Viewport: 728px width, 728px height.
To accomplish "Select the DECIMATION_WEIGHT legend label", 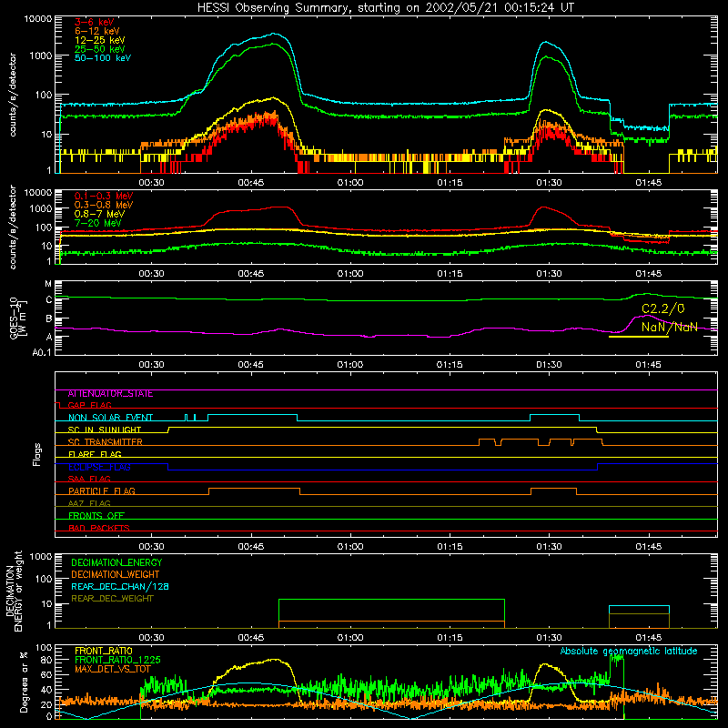I will [x=116, y=575].
